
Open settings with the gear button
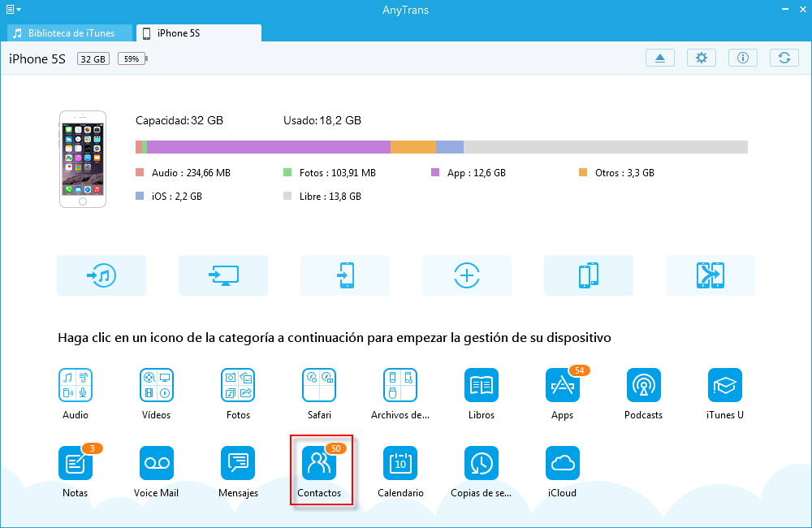click(x=702, y=58)
